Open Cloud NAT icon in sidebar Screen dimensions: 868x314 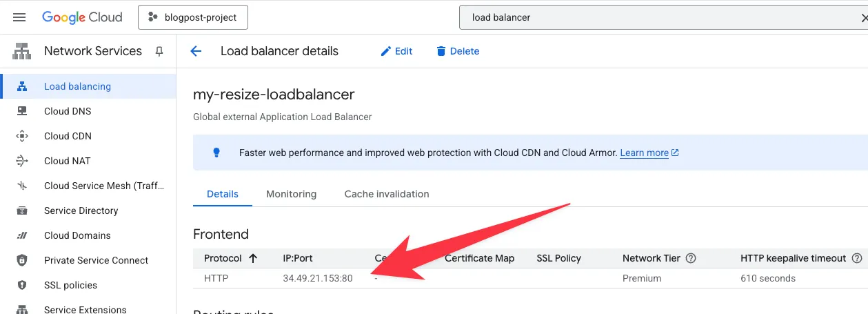(22, 161)
